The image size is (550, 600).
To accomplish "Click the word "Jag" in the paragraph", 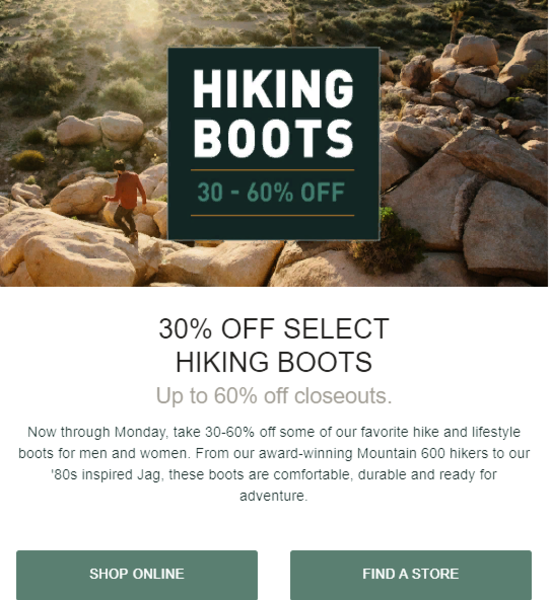I will (x=149, y=475).
